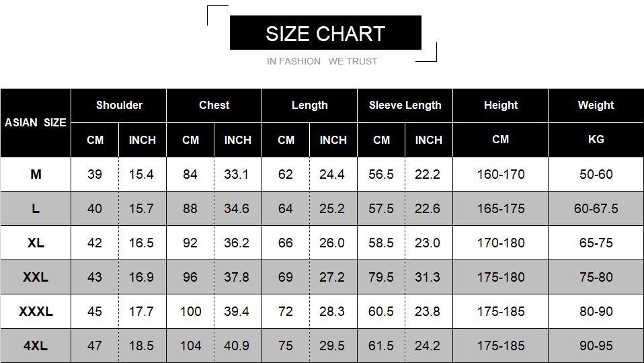Click the KG unit subheader

tap(596, 139)
